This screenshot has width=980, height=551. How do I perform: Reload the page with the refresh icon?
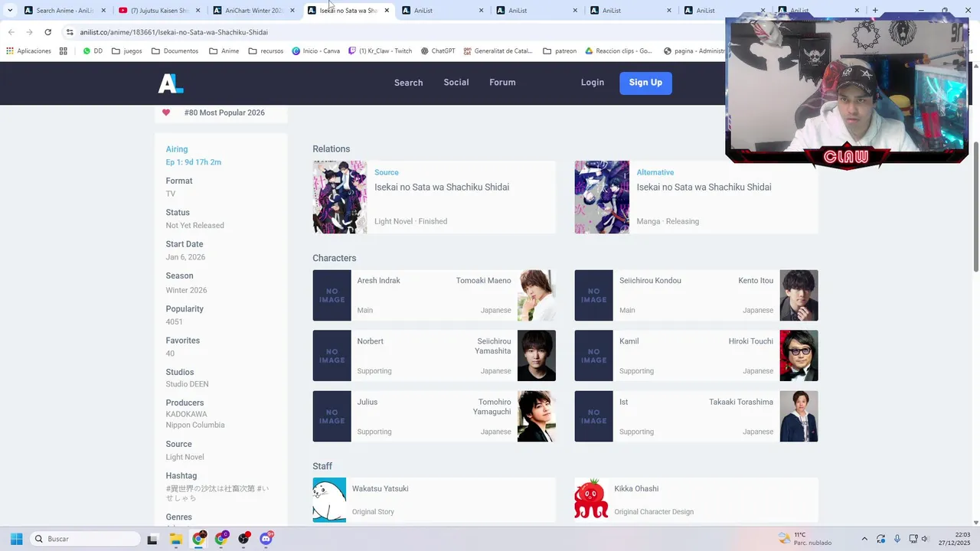coord(47,32)
